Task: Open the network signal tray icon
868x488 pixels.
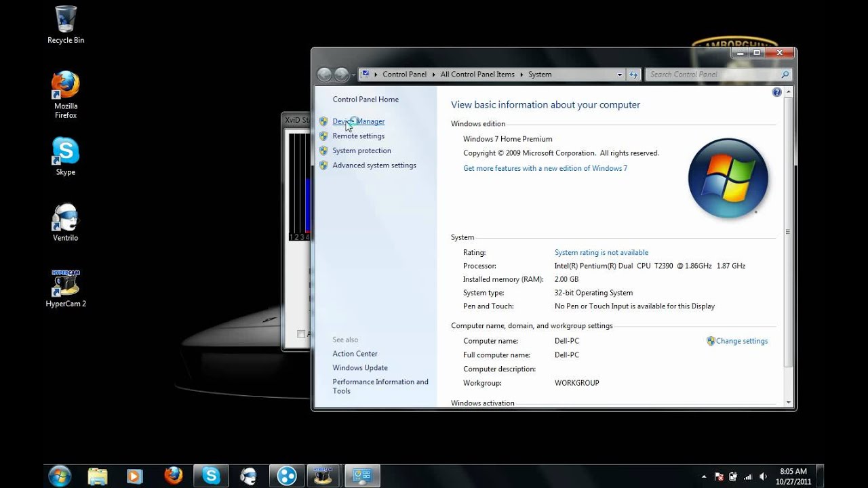Action: [x=749, y=476]
